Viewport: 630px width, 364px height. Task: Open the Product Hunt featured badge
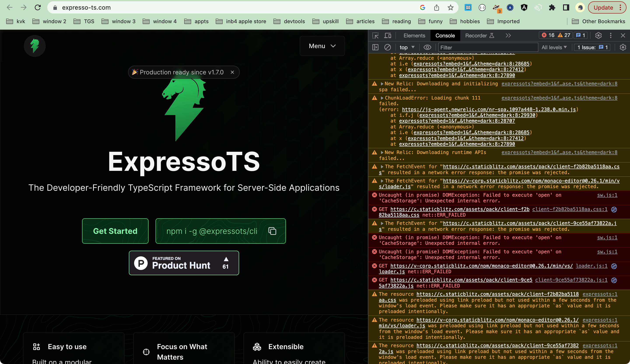click(184, 263)
